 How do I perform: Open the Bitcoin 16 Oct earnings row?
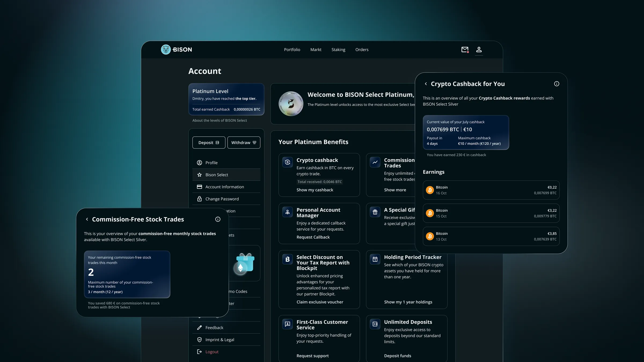(x=491, y=190)
